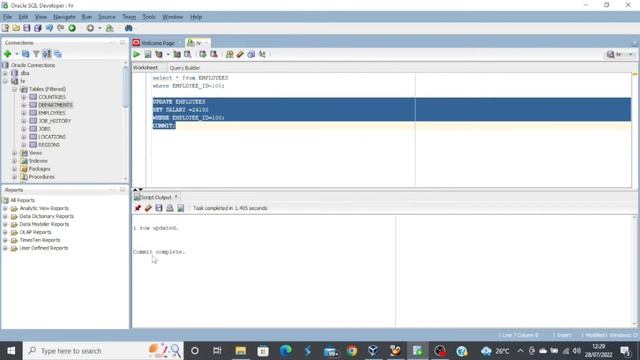Image resolution: width=640 pixels, height=360 pixels.
Task: Click the eraser Clear icon in worksheet toolbar
Action: (240, 54)
